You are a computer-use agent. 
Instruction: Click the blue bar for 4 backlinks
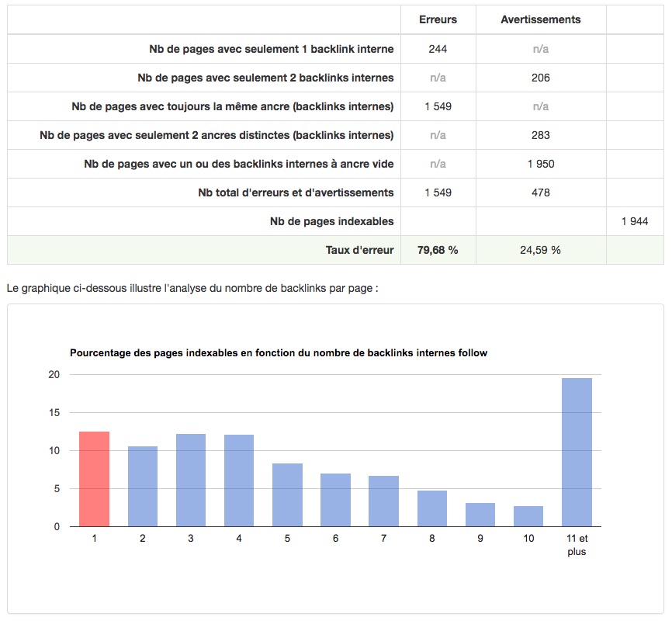[x=239, y=480]
